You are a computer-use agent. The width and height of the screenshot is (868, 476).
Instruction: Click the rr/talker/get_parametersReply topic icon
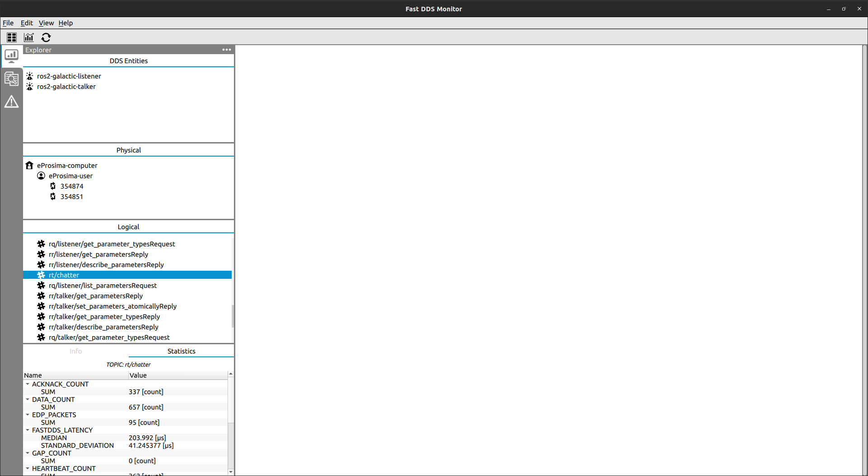(x=41, y=296)
